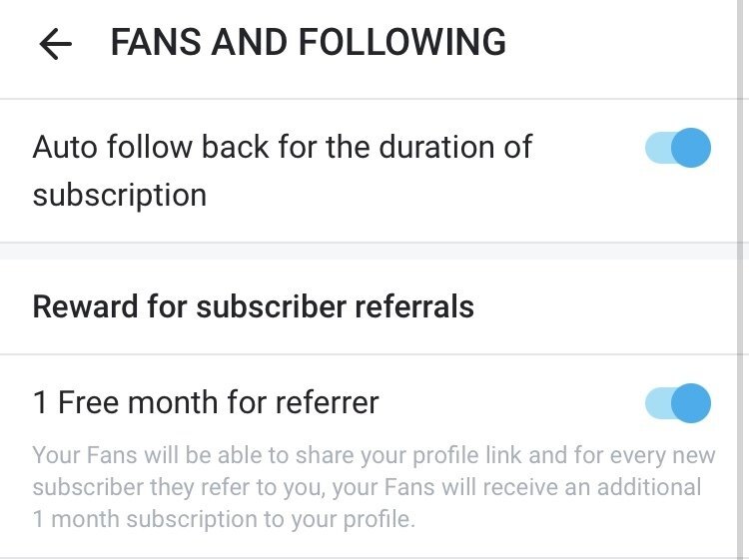Image resolution: width=749 pixels, height=560 pixels.
Task: Tap the Auto follow back setting label
Action: tap(283, 171)
